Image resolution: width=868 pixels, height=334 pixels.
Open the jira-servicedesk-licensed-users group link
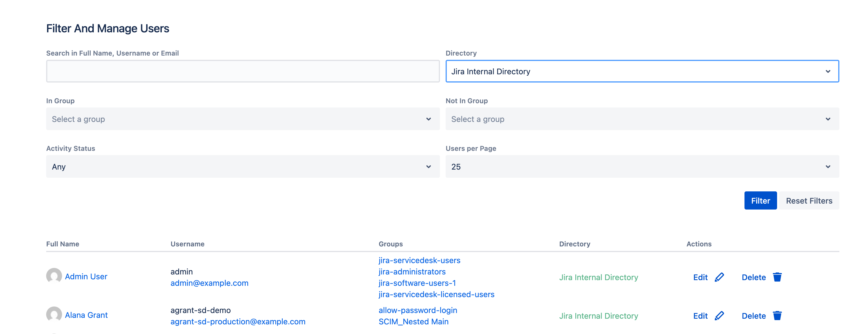(437, 294)
